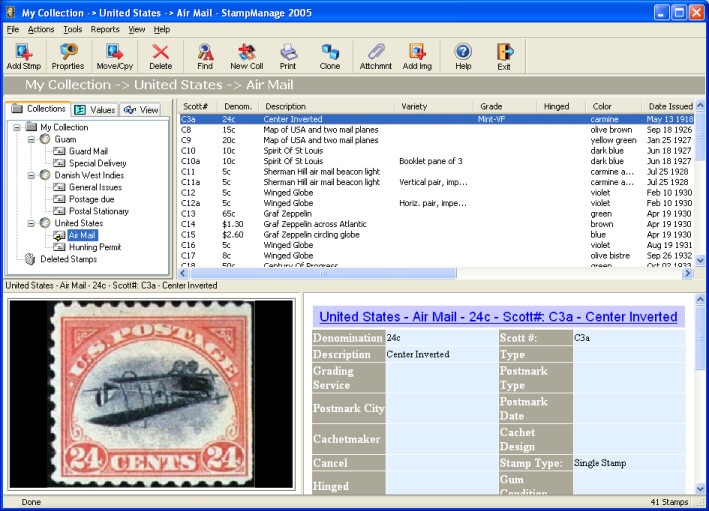Click the Deleted Stamps trash icon
This screenshot has width=709, height=511.
(x=30, y=259)
